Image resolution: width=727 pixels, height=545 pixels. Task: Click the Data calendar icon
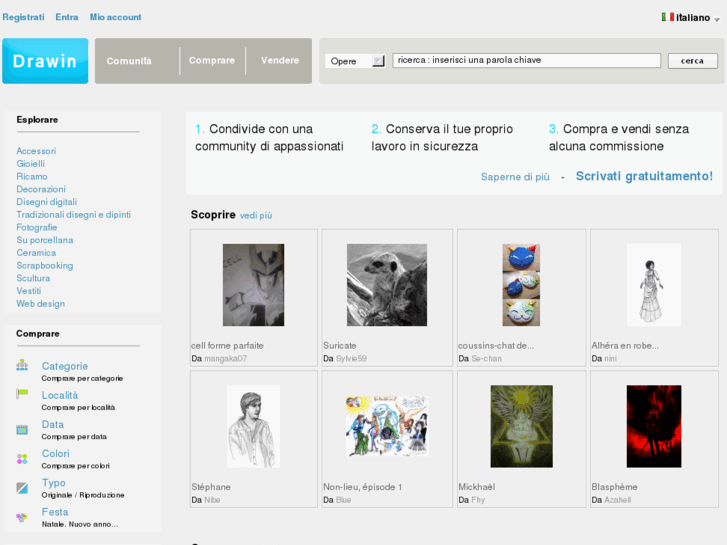pyautogui.click(x=22, y=430)
